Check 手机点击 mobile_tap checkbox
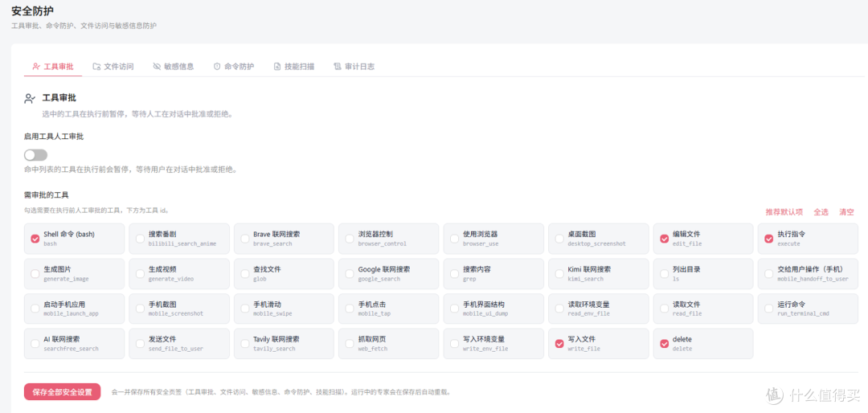This screenshot has width=868, height=413. (x=350, y=309)
